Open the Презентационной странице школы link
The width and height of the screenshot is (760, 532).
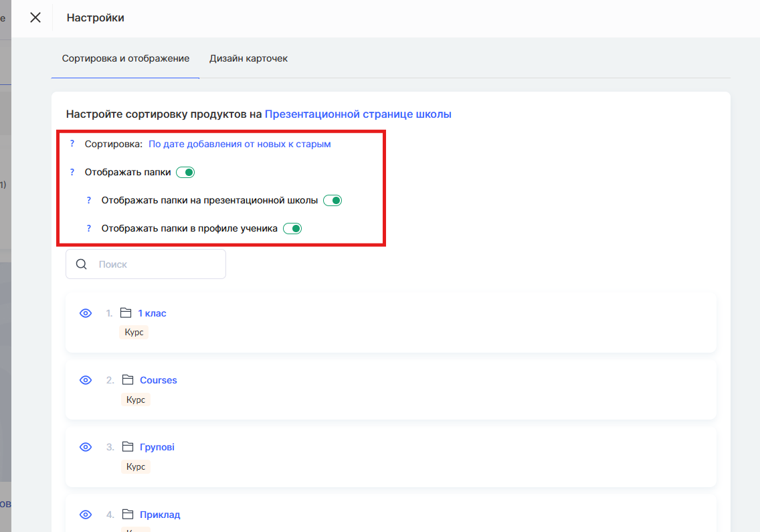pos(358,114)
